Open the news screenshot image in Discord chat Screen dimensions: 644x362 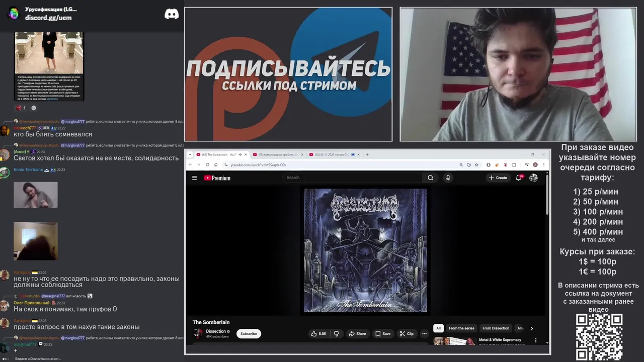click(49, 66)
